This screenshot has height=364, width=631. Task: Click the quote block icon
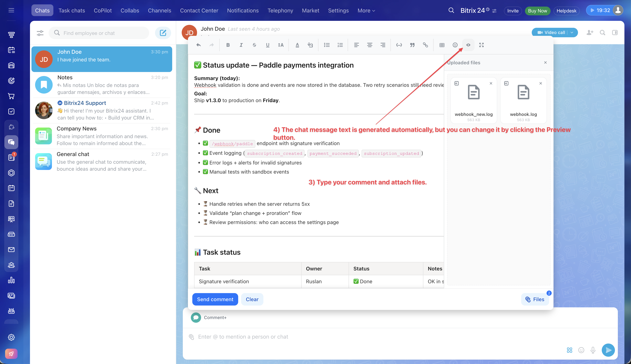pos(412,45)
